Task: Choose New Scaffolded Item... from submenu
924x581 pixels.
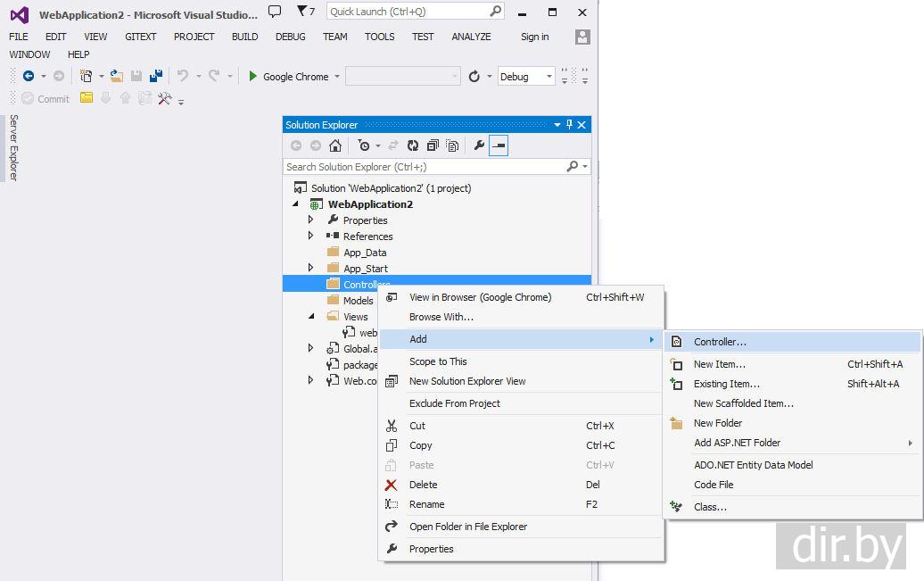Action: point(743,403)
